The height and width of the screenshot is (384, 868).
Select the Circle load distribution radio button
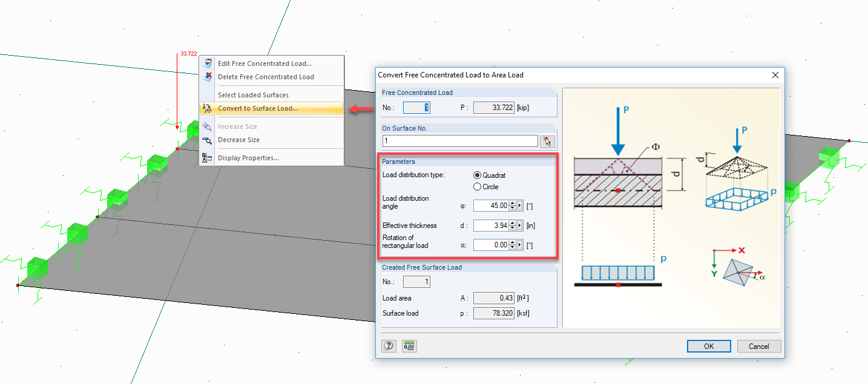476,186
